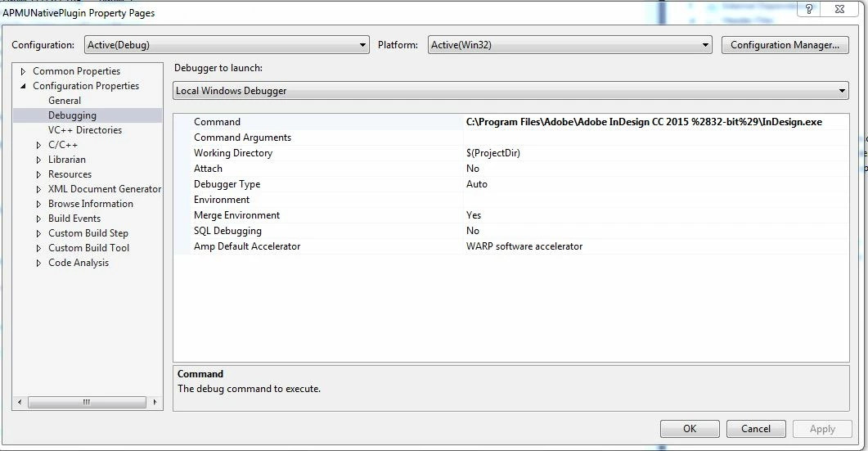The height and width of the screenshot is (451, 868).
Task: Expand the Custom Build Tool node arrow
Action: tap(38, 248)
